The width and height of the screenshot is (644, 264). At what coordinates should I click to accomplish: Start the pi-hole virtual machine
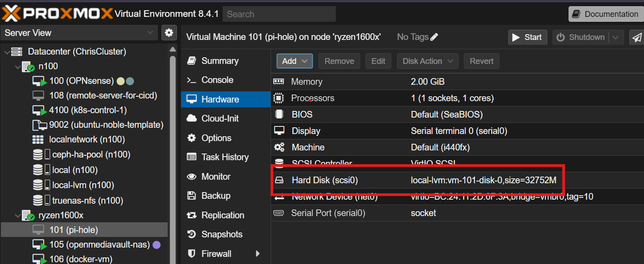click(x=527, y=37)
